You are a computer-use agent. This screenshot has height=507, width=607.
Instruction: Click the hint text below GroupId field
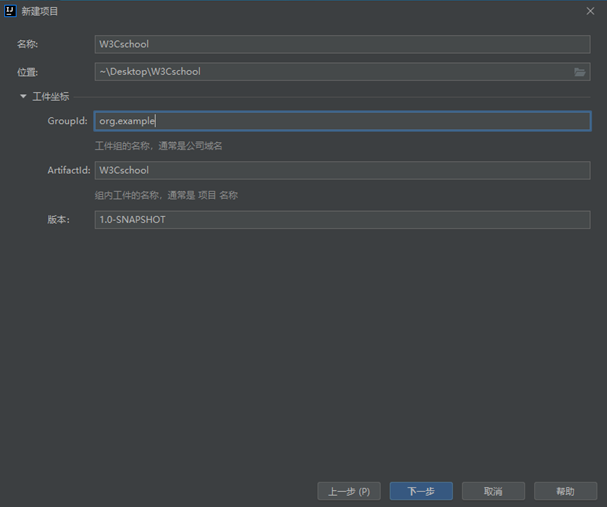tap(158, 146)
